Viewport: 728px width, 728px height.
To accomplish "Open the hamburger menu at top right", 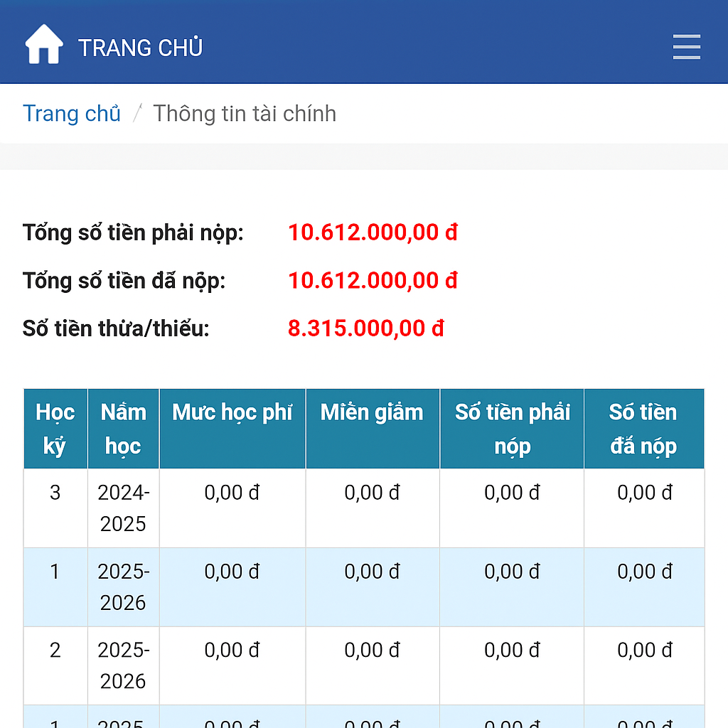I will click(686, 46).
